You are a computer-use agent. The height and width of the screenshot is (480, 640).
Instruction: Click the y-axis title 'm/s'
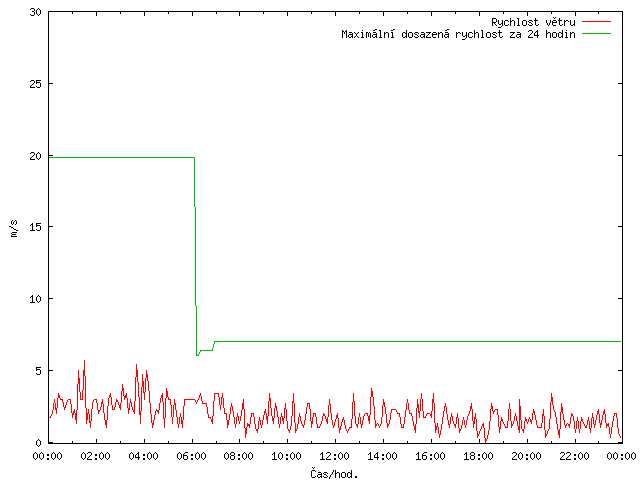pyautogui.click(x=14, y=229)
